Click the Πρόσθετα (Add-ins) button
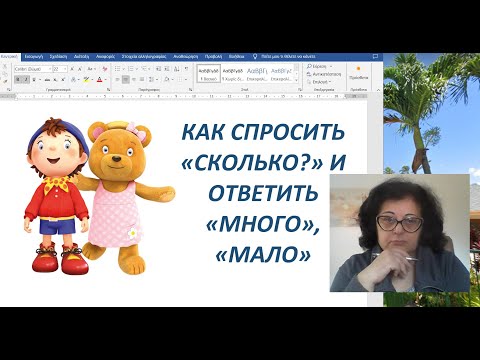This screenshot has width=480, height=360. point(359,73)
